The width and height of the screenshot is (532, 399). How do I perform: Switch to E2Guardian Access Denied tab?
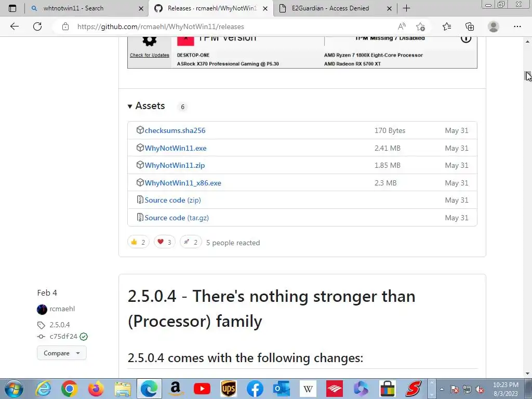tap(334, 8)
